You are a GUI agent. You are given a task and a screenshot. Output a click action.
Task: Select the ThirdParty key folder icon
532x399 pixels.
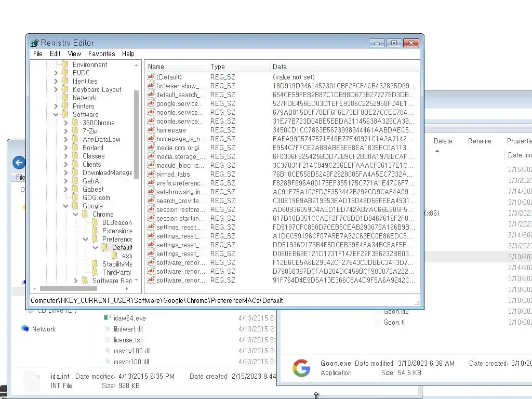point(95,272)
